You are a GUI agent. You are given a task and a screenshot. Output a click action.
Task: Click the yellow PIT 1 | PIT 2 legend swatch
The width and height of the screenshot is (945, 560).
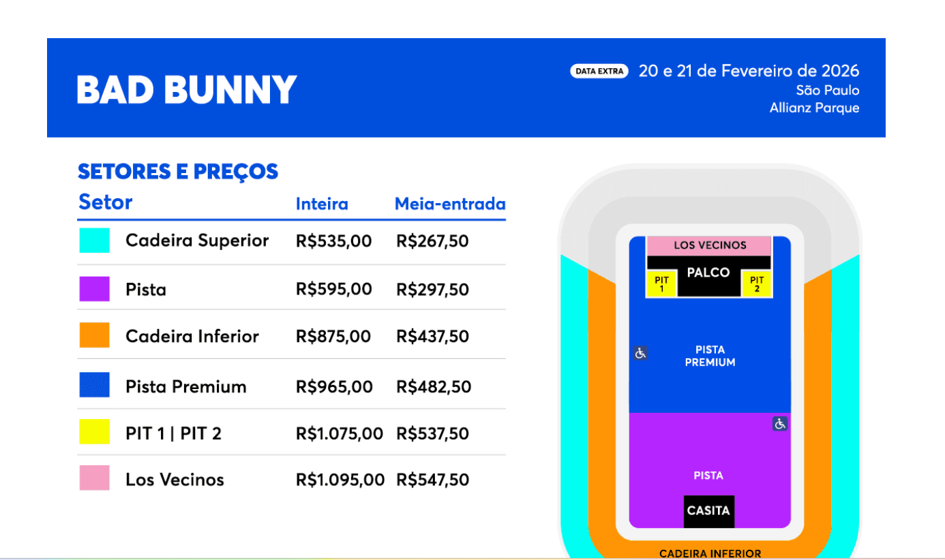pyautogui.click(x=94, y=433)
